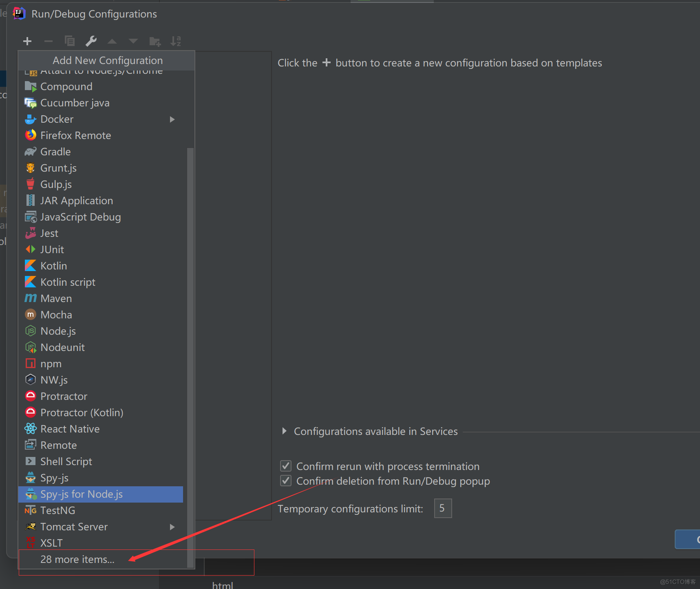Click the Copy Configuration icon
Viewport: 700px width, 589px height.
[x=70, y=41]
